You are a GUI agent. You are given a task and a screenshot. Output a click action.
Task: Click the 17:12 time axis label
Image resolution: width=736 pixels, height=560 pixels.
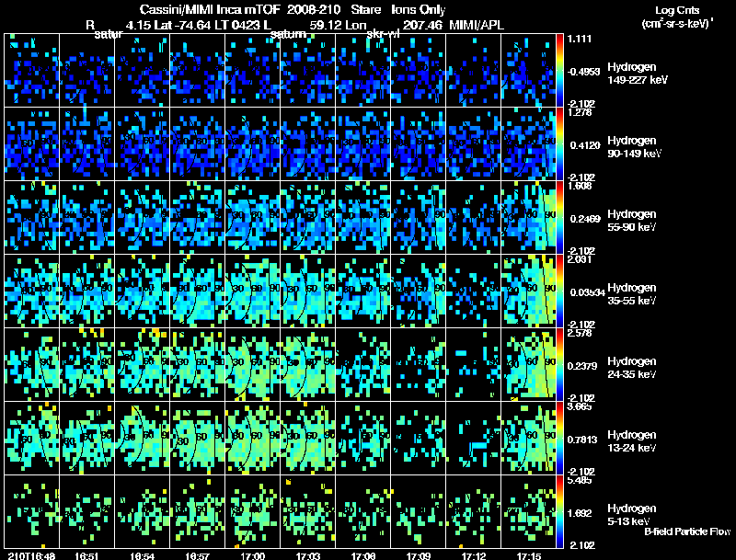point(474,556)
